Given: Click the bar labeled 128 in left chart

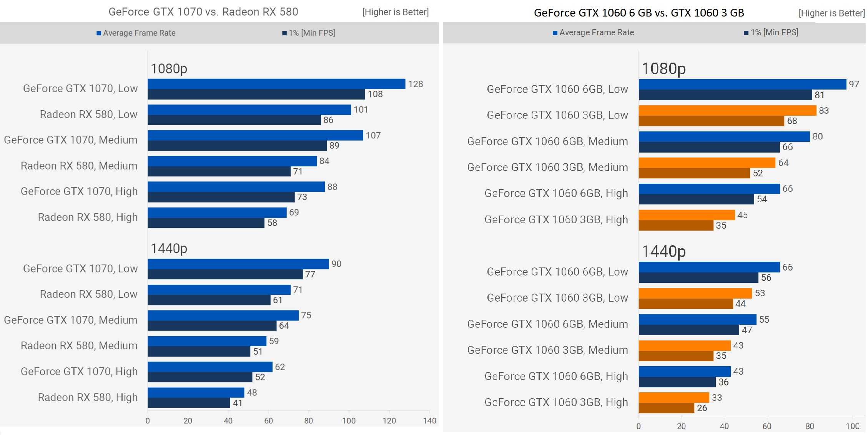Looking at the screenshot, I should coord(276,84).
